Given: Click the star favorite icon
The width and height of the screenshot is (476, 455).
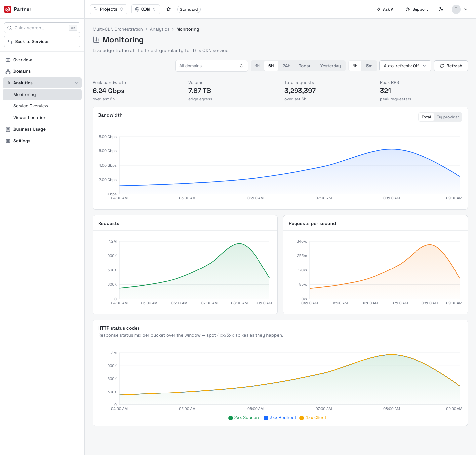Looking at the screenshot, I should pos(169,9).
